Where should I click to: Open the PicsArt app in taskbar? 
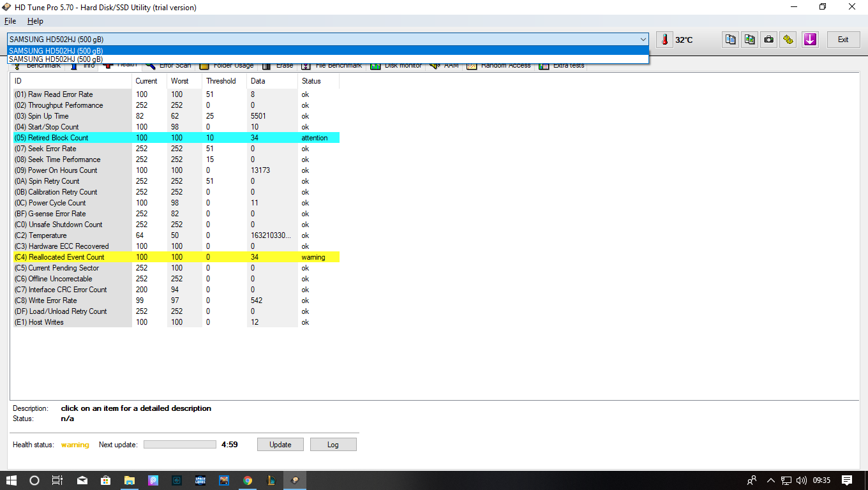[x=153, y=480]
